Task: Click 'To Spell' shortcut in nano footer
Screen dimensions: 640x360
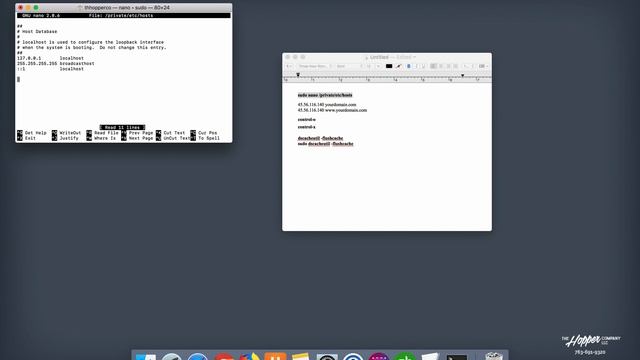Action: pos(205,138)
